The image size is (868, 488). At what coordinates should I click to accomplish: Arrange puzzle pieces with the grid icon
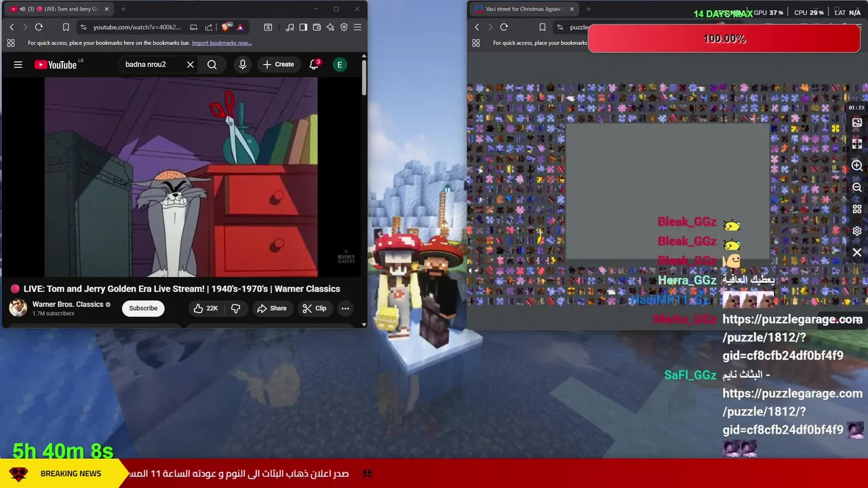[x=857, y=209]
